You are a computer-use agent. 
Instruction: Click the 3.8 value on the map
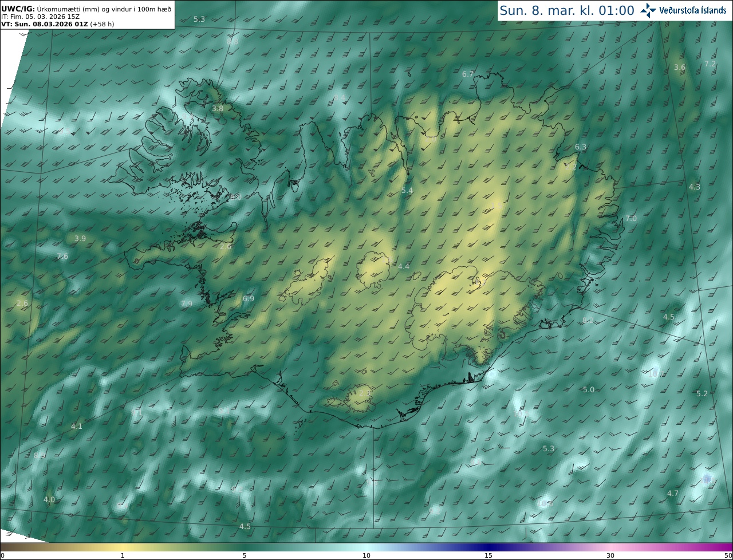coord(218,108)
